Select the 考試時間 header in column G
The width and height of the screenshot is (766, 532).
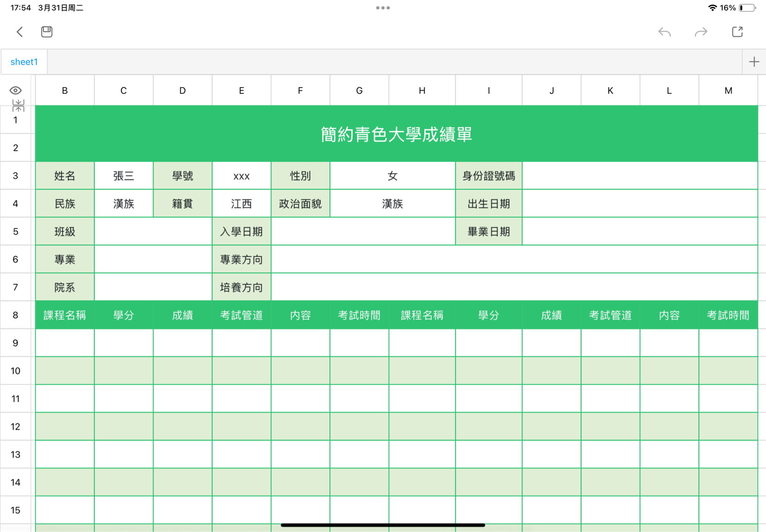(x=359, y=315)
